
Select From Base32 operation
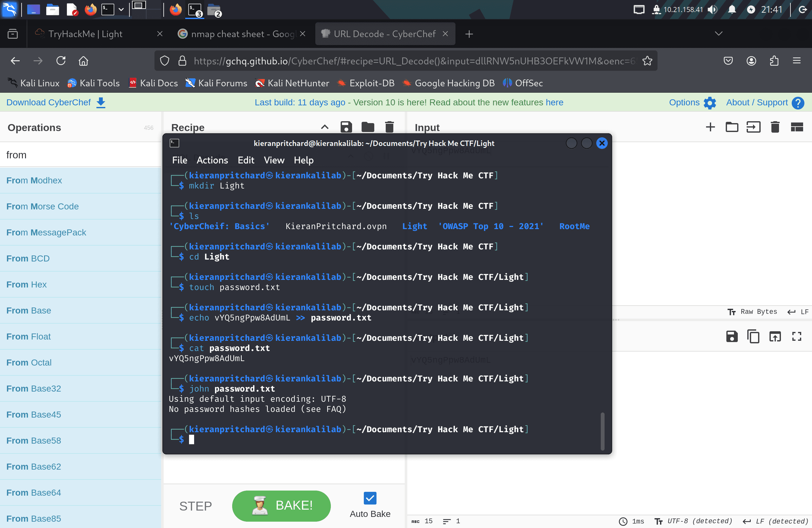tap(81, 388)
